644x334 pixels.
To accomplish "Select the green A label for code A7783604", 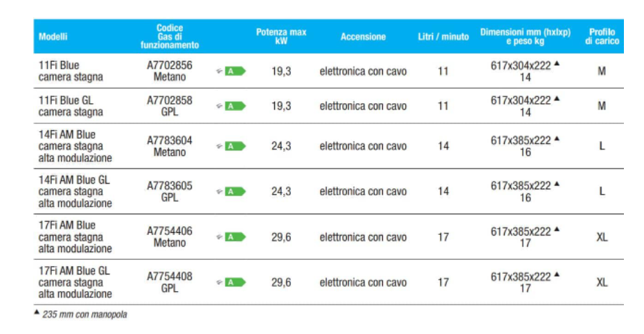I will tap(234, 146).
